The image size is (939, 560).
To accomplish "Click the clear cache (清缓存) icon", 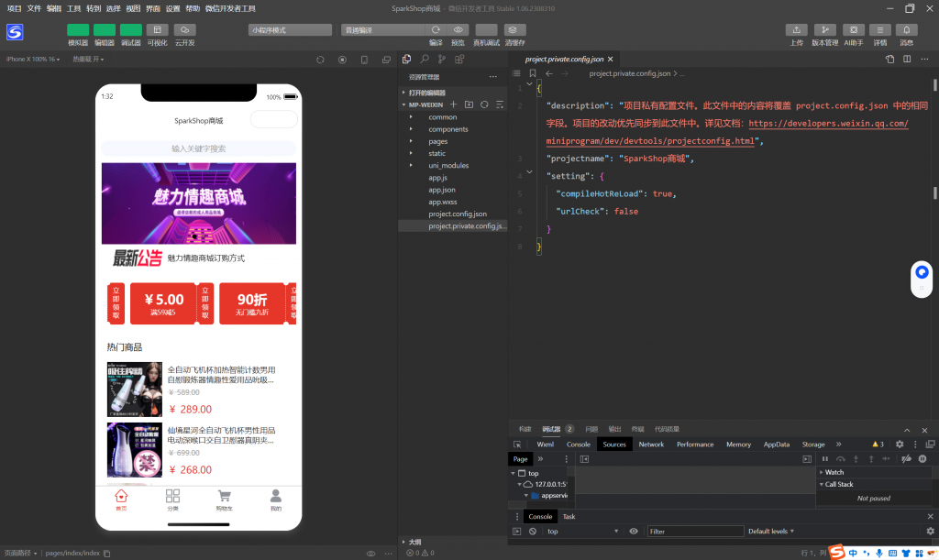I will [515, 29].
